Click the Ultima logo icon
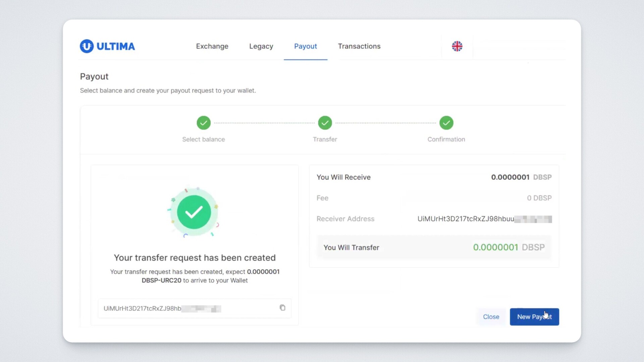 [x=87, y=46]
